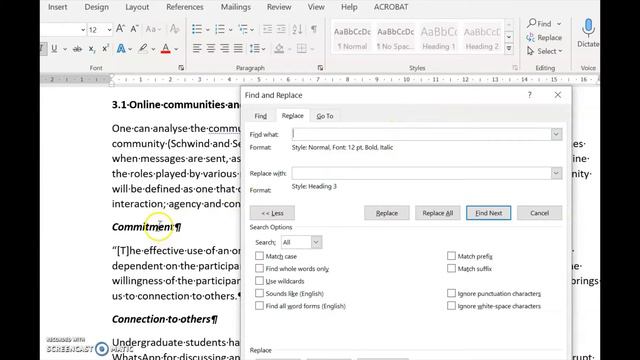The image size is (640, 360).
Task: Click the Borders icon
Action: pyautogui.click(x=302, y=49)
